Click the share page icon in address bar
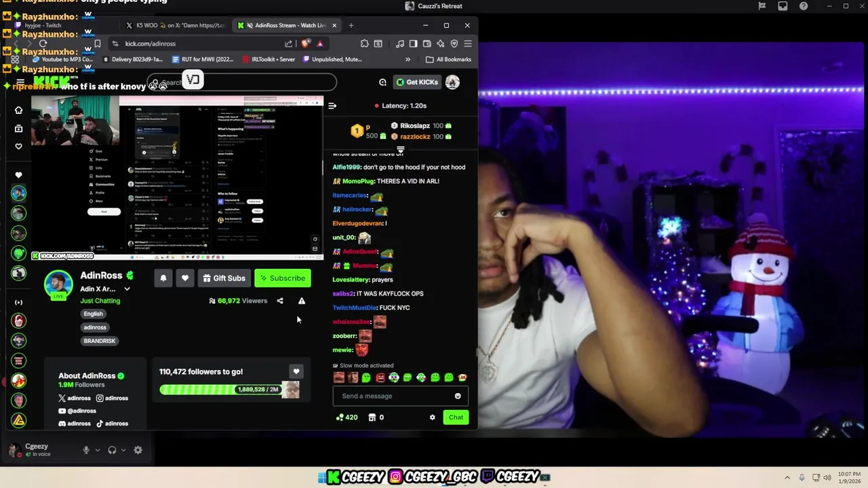Screen dimensions: 868x488 tap(289, 43)
